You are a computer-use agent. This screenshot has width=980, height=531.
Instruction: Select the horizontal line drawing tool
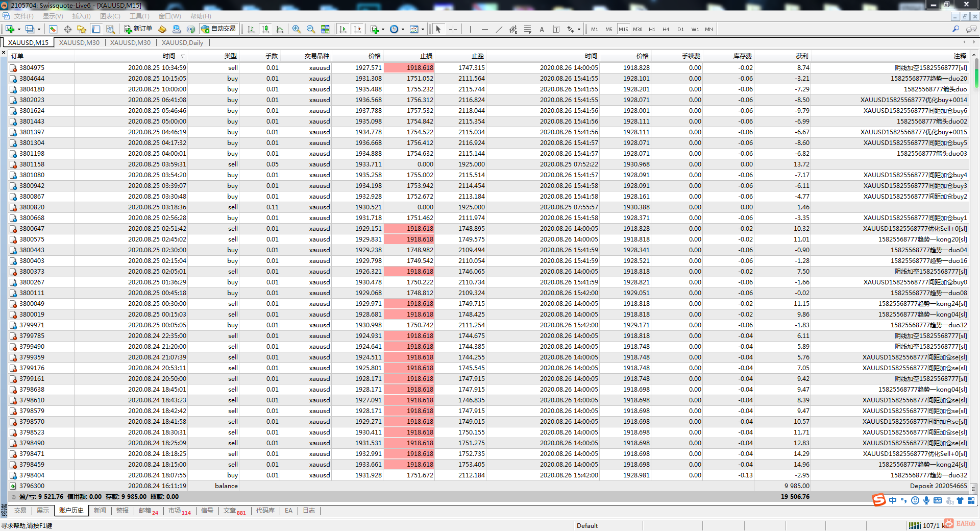(x=484, y=29)
